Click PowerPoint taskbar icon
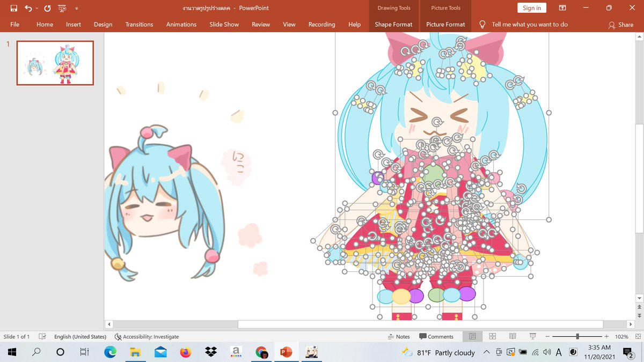 click(287, 352)
